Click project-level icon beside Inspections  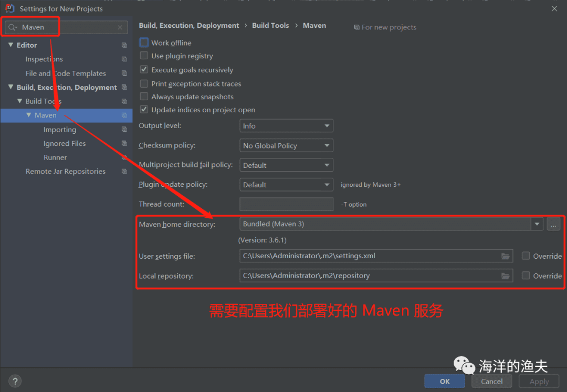click(x=124, y=59)
